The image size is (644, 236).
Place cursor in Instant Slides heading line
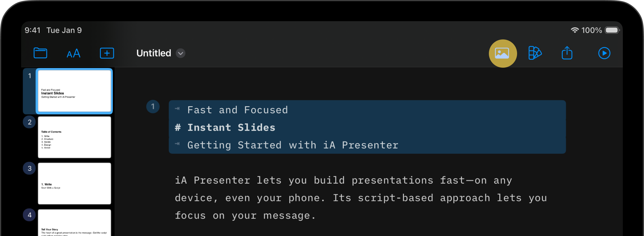231,127
